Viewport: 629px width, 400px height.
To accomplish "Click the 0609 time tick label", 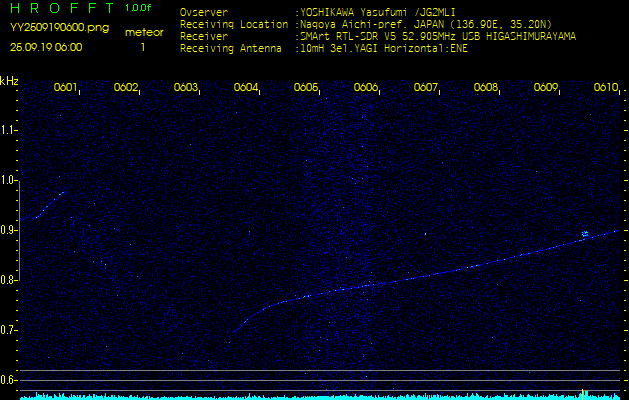I will pyautogui.click(x=546, y=88).
